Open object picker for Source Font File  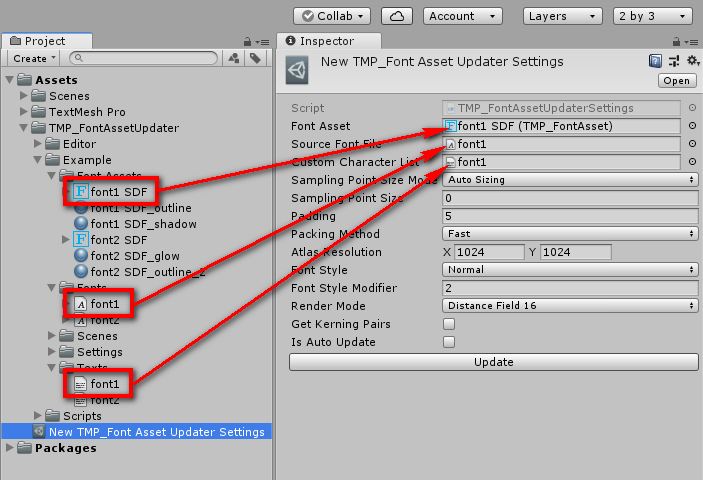click(692, 144)
